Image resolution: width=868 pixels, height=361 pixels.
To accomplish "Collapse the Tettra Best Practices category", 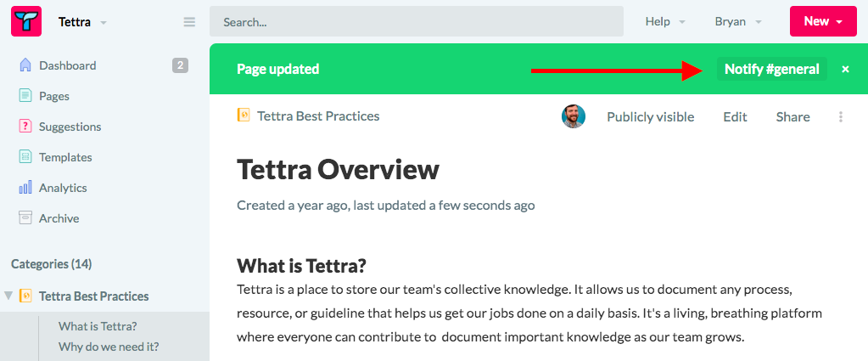I will pos(8,296).
